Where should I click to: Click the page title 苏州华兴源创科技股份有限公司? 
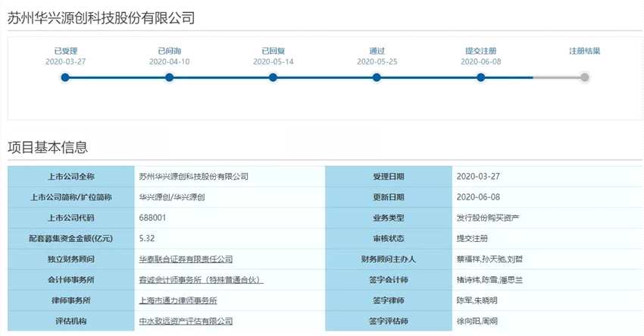(x=101, y=18)
